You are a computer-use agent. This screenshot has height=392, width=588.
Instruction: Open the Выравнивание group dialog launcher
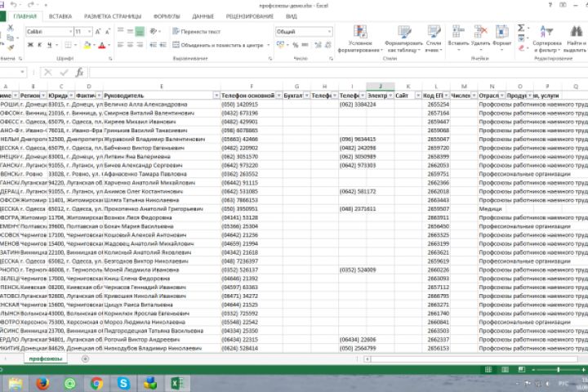pos(270,59)
